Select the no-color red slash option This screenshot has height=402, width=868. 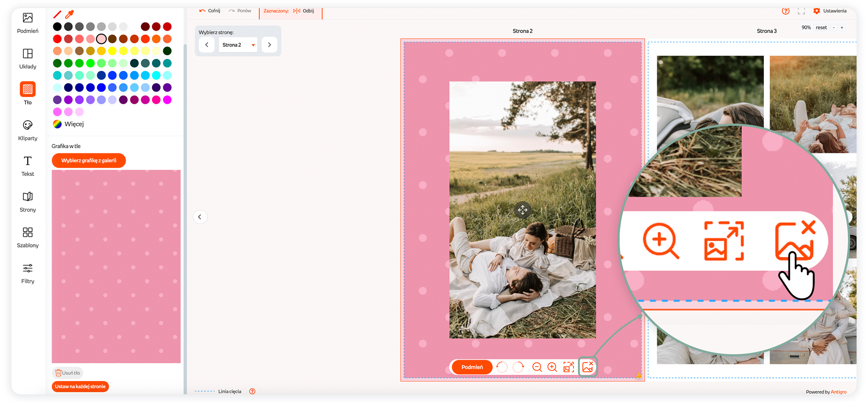(57, 14)
